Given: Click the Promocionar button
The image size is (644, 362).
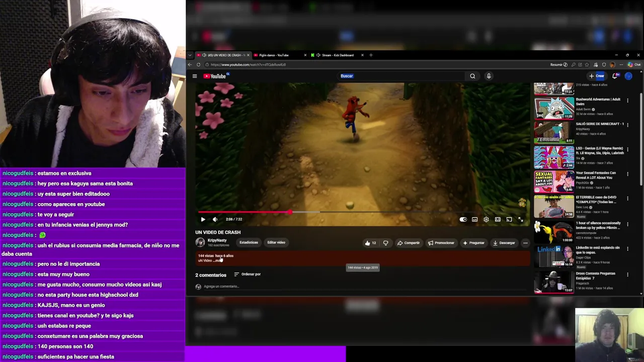Looking at the screenshot, I should pyautogui.click(x=441, y=243).
